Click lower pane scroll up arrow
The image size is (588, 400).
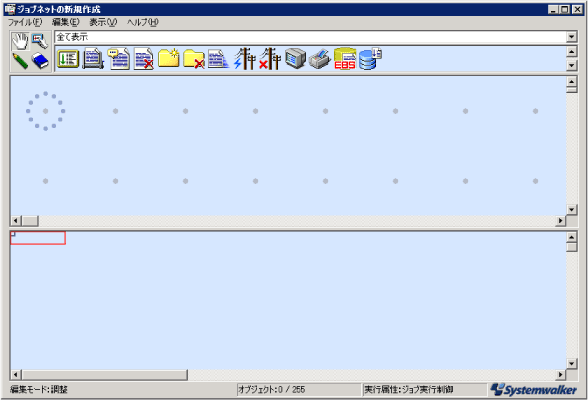572,237
